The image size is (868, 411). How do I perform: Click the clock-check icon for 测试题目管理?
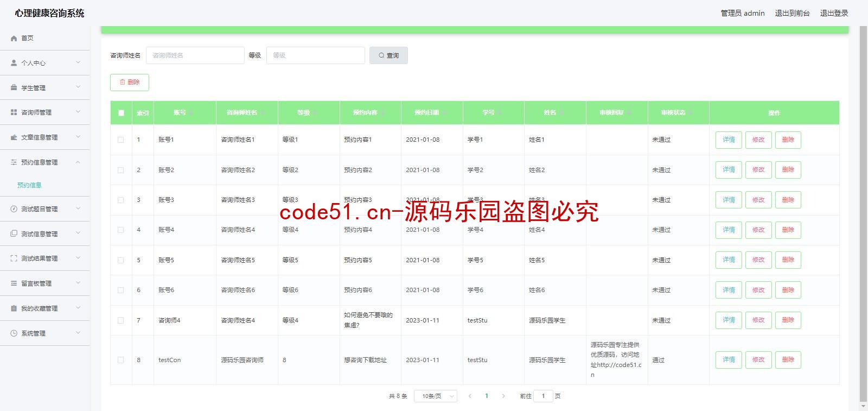pyautogui.click(x=14, y=209)
